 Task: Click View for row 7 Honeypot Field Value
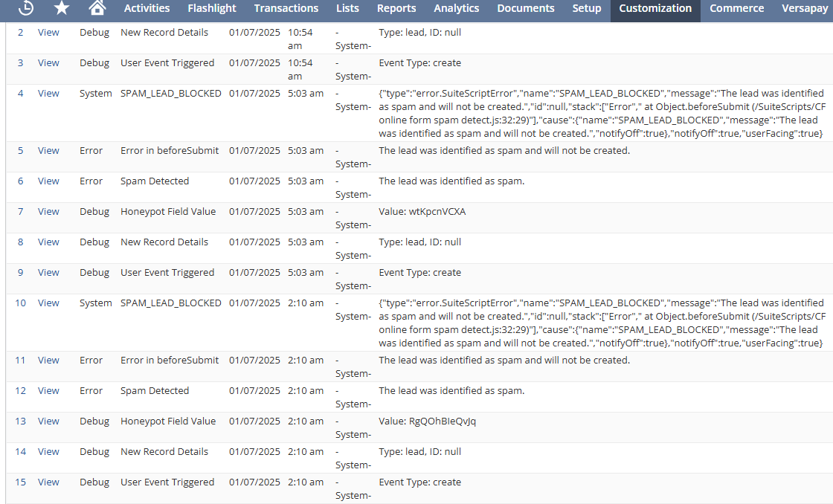tap(48, 212)
